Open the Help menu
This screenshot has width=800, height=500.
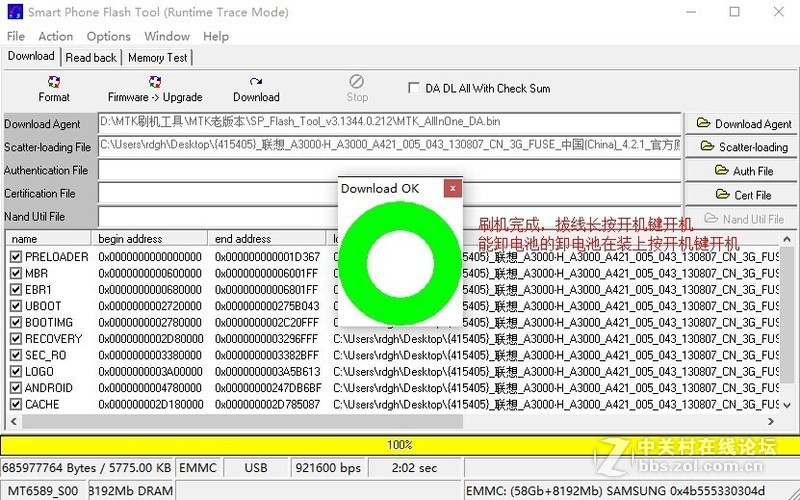[x=216, y=36]
